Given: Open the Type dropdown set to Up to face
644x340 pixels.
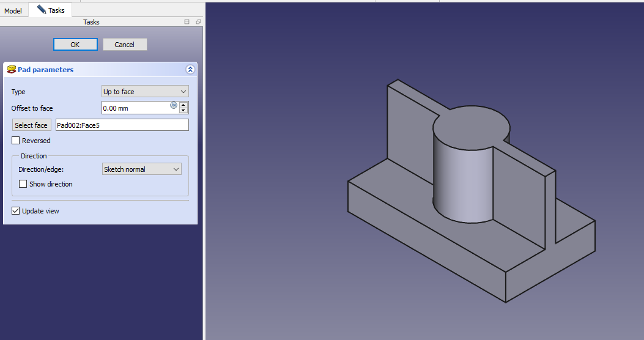Looking at the screenshot, I should coord(145,92).
